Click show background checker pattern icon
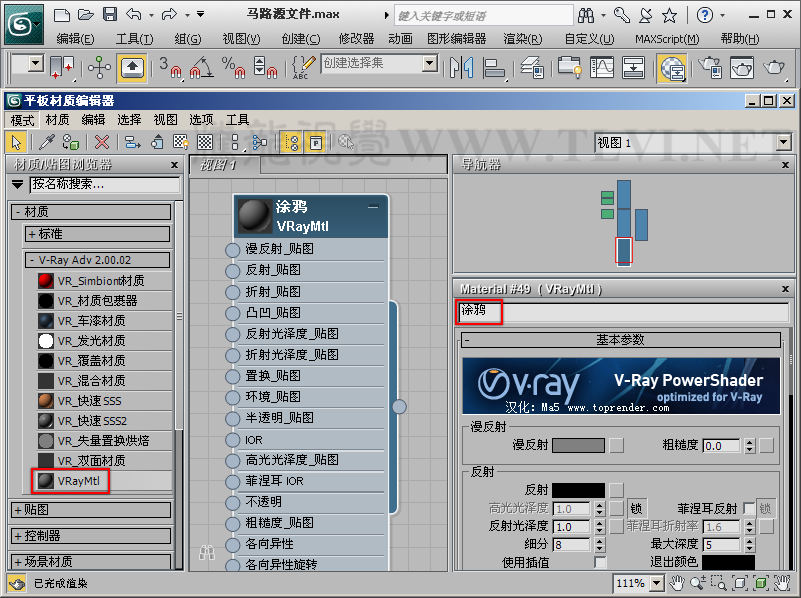 (205, 141)
